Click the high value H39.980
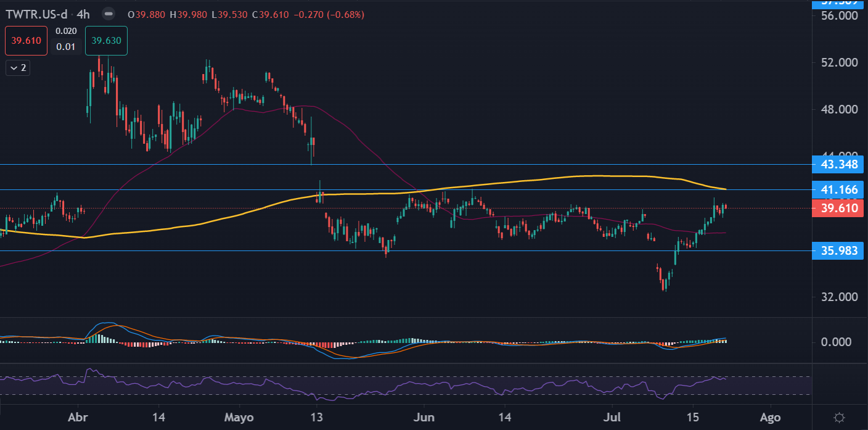 coord(189,14)
